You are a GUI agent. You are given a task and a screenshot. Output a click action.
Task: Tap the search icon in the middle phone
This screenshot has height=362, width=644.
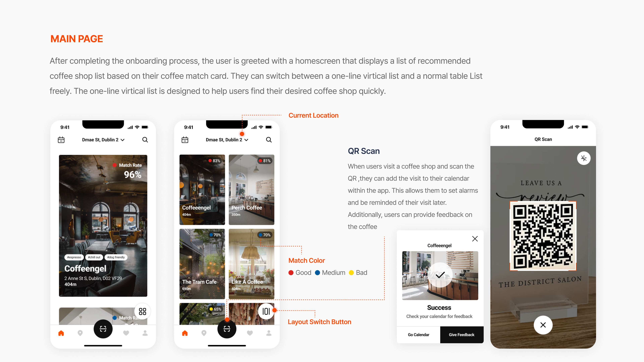point(269,140)
